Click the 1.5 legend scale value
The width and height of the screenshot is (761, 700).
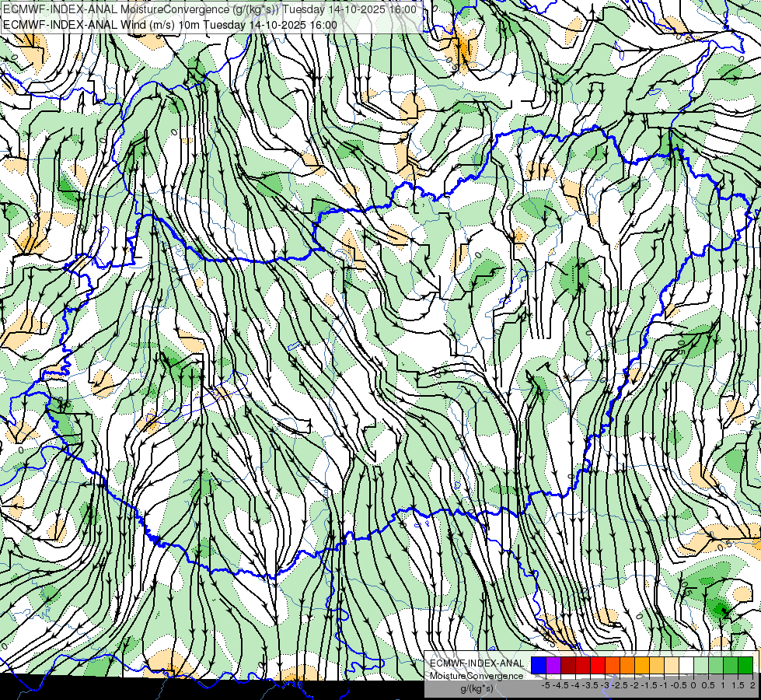pyautogui.click(x=737, y=685)
